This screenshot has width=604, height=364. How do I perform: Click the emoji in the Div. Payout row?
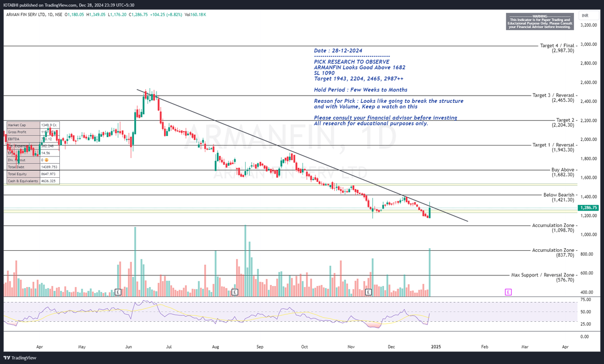click(x=46, y=159)
